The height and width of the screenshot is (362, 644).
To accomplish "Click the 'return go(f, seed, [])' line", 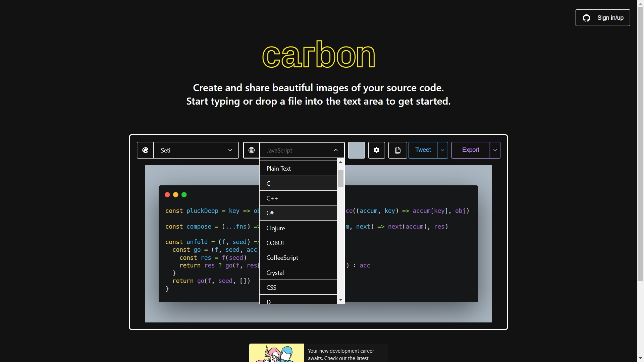I will [x=211, y=281].
